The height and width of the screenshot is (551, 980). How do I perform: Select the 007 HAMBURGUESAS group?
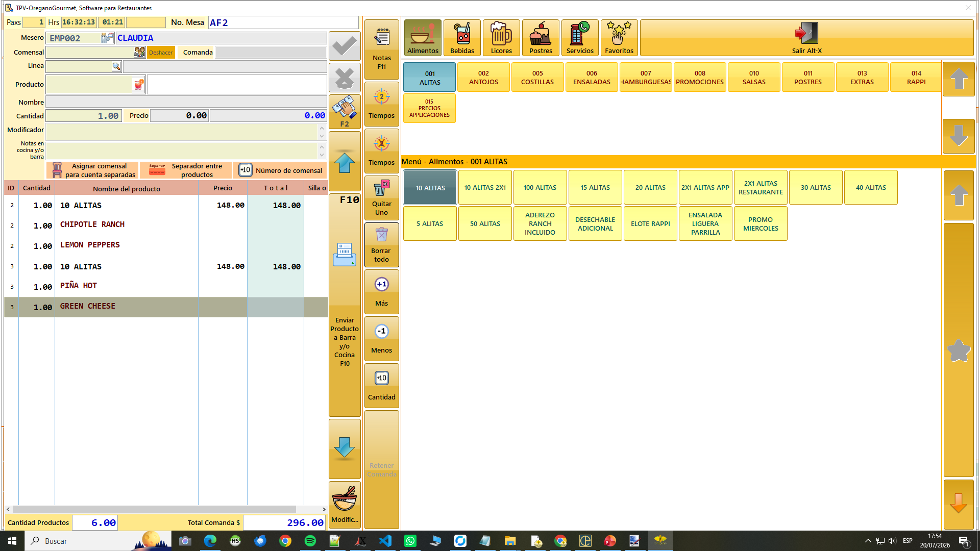point(646,77)
